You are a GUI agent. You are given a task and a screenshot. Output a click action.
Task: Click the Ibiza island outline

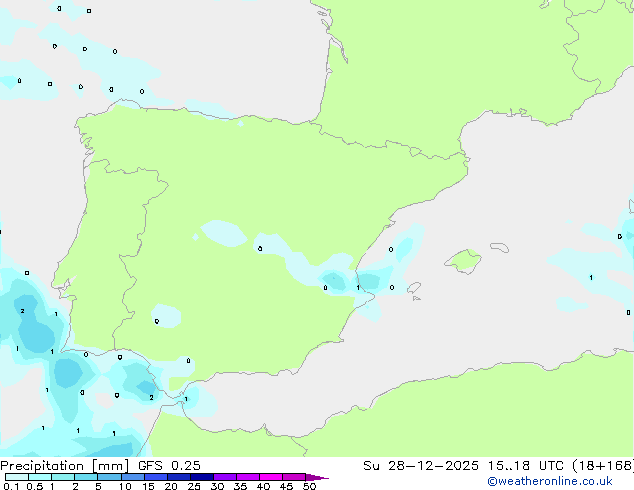tap(414, 288)
